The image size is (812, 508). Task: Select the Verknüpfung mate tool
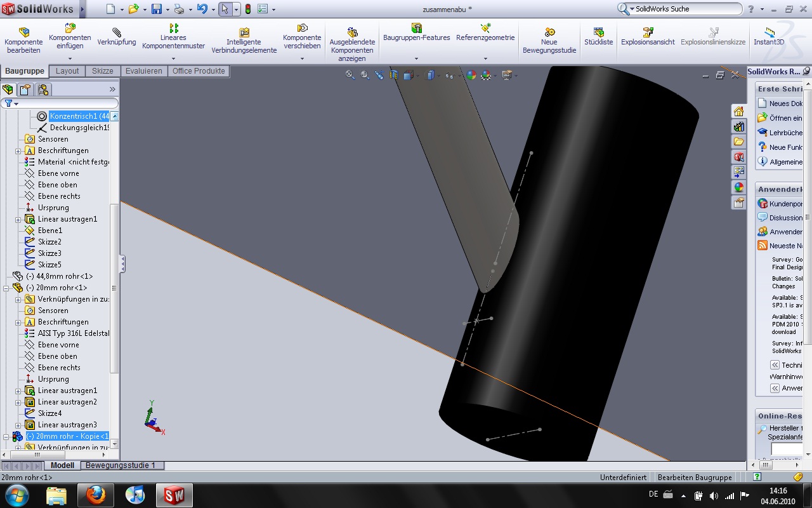[x=117, y=36]
